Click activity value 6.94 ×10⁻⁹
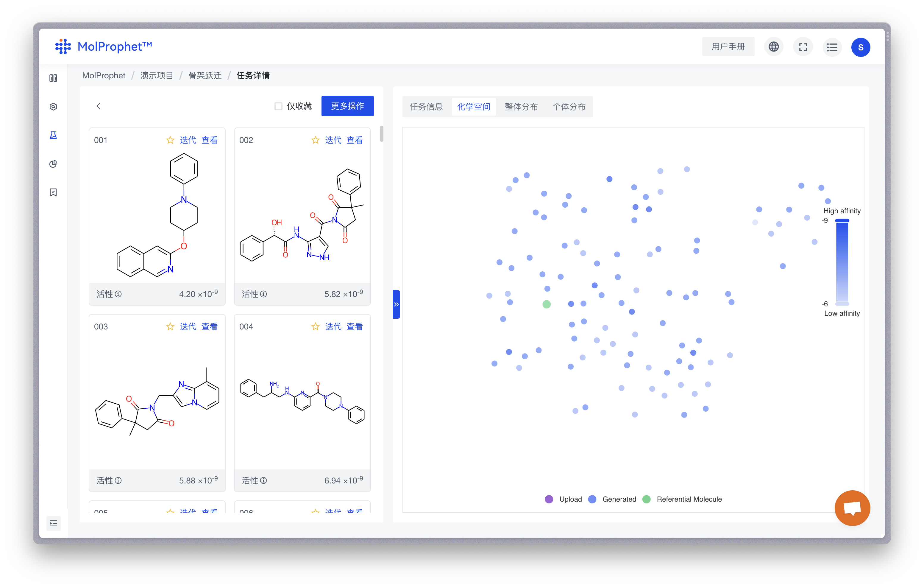Screen dimensions: 924x588 tap(344, 480)
